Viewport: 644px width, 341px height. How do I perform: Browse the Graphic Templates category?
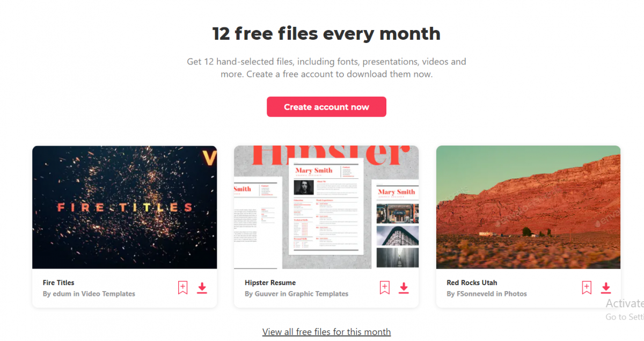coord(318,294)
